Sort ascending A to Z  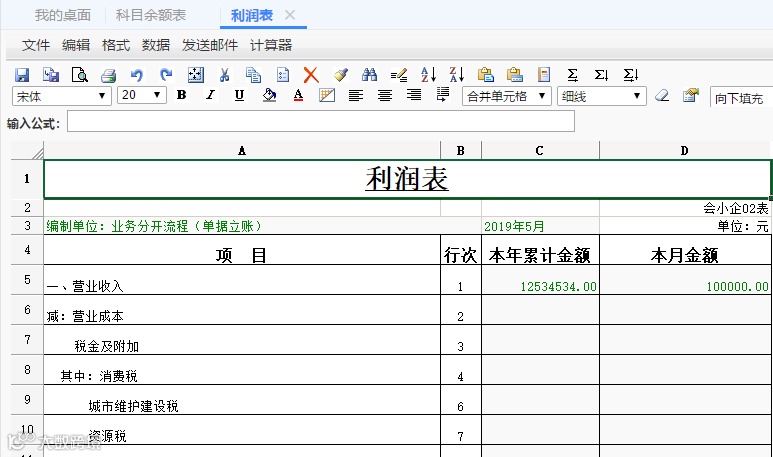pos(428,75)
